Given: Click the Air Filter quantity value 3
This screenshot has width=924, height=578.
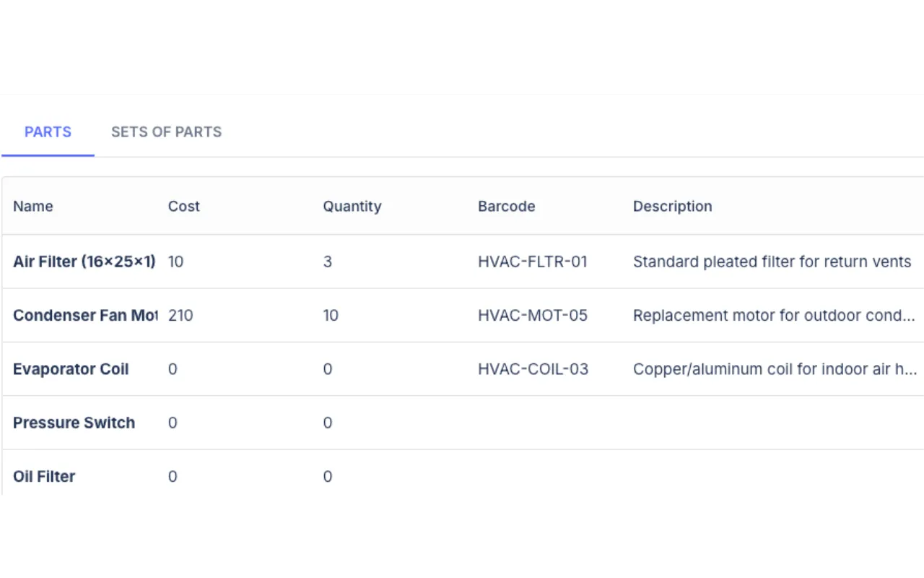Looking at the screenshot, I should click(327, 262).
